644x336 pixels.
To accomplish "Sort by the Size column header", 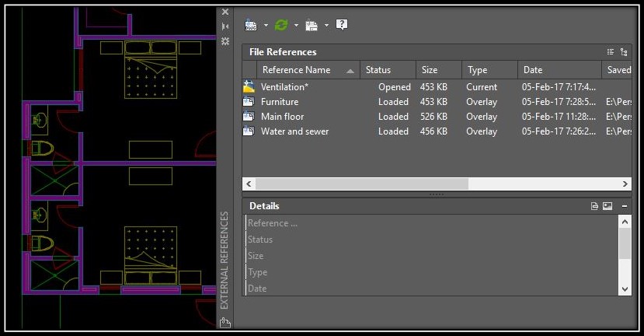I will tap(439, 70).
